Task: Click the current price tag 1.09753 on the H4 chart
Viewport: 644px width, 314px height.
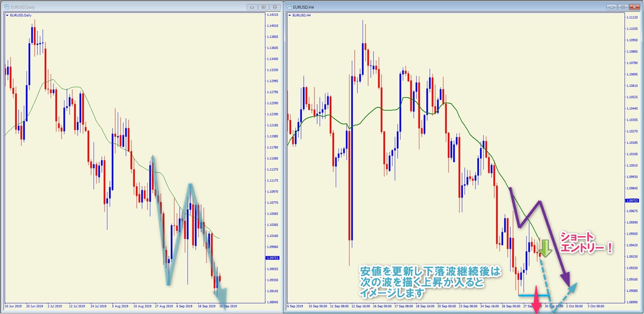Action: (632, 200)
